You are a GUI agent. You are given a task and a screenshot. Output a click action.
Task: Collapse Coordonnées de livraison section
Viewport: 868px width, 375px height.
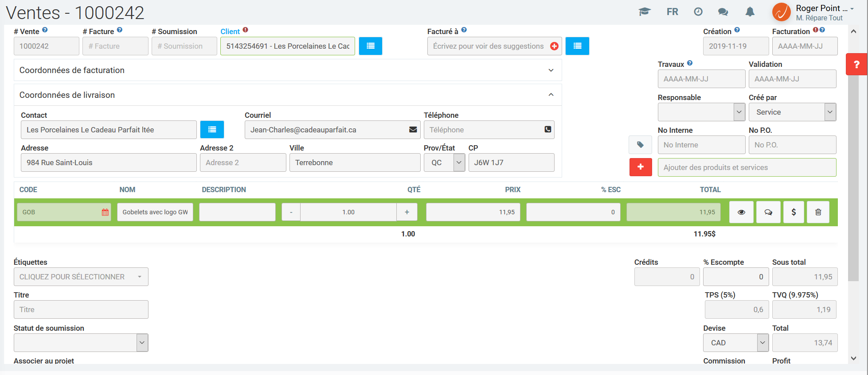pyautogui.click(x=551, y=95)
